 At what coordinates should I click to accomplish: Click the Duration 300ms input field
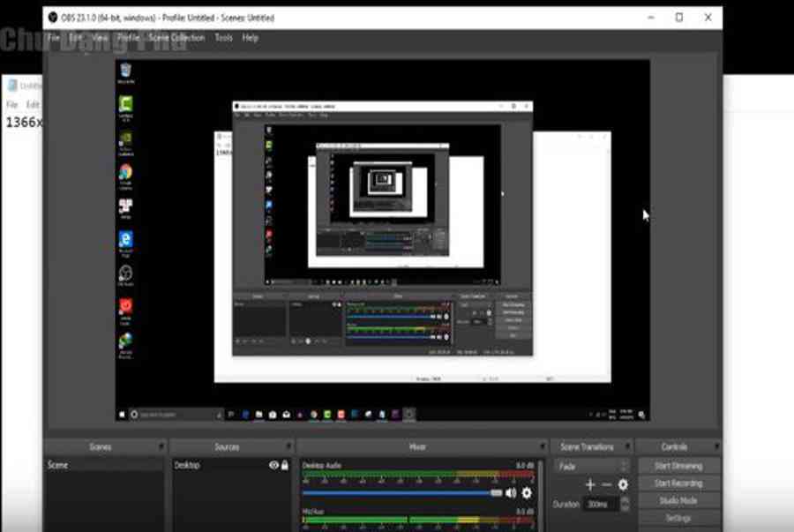tap(602, 504)
